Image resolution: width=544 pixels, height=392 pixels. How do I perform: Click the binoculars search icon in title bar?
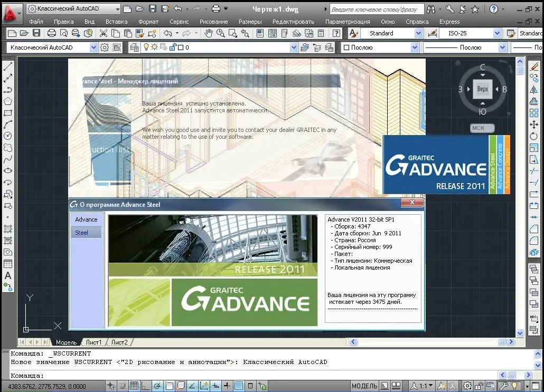[431, 9]
